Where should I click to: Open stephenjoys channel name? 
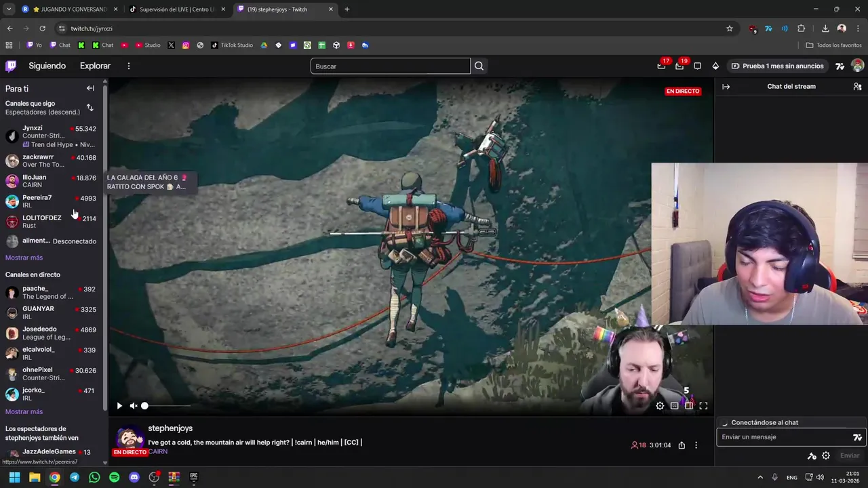[x=170, y=428]
